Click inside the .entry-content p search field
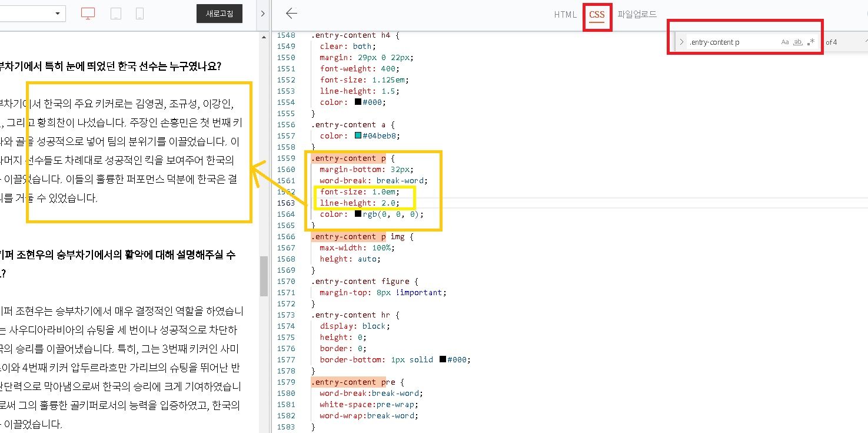The height and width of the screenshot is (433, 868). 736,41
